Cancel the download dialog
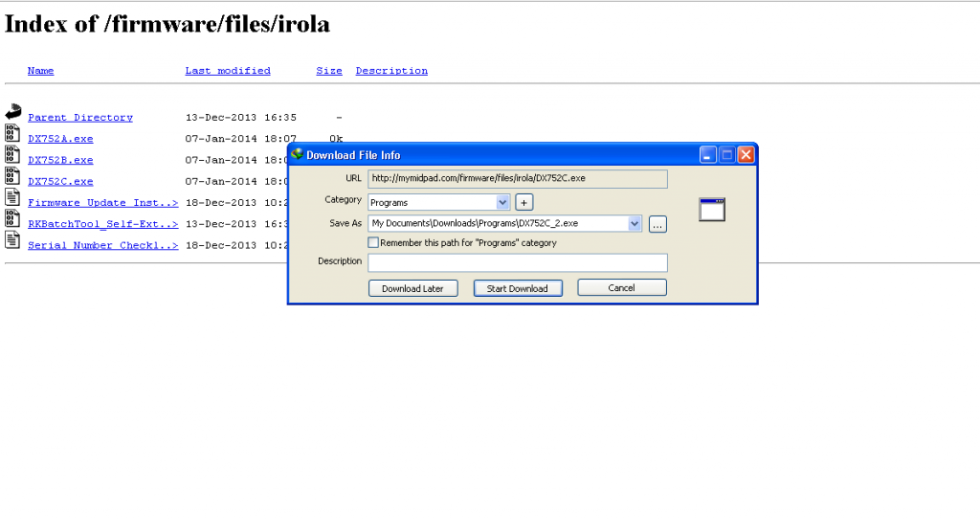The width and height of the screenshot is (980, 519). click(621, 287)
